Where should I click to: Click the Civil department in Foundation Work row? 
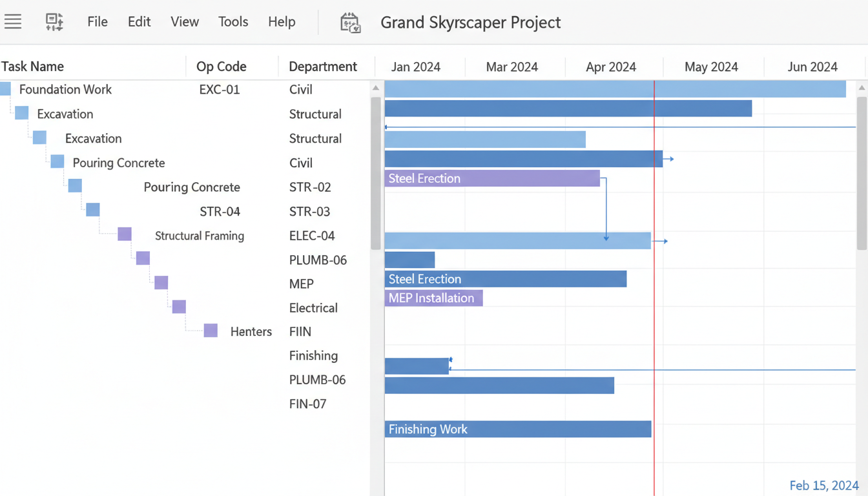point(301,89)
